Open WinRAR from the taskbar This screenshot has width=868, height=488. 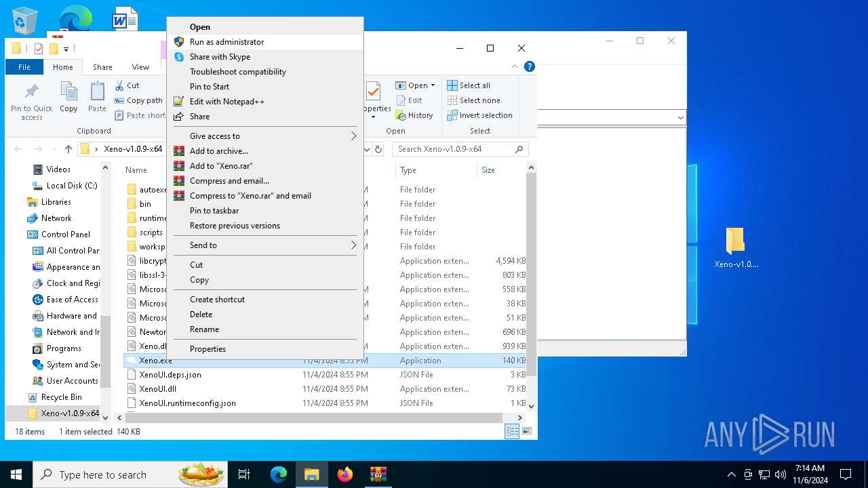pos(378,474)
